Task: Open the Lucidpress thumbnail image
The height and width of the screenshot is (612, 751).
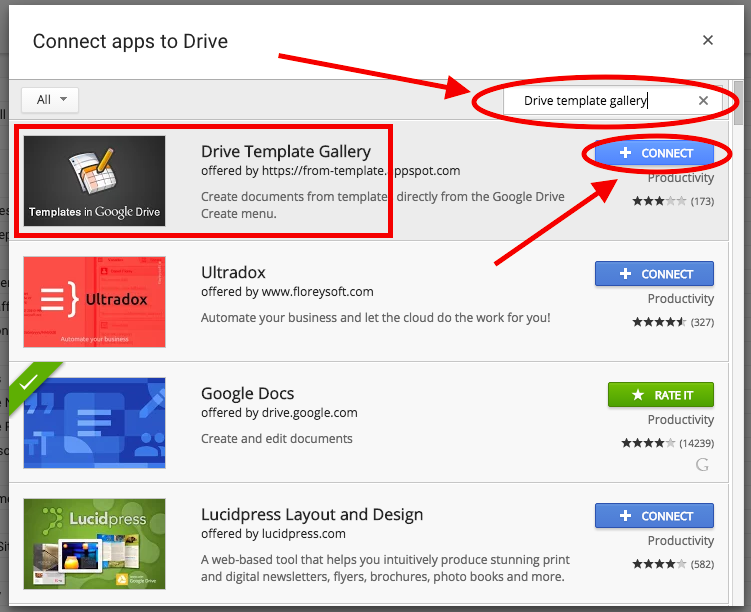Action: pos(94,544)
